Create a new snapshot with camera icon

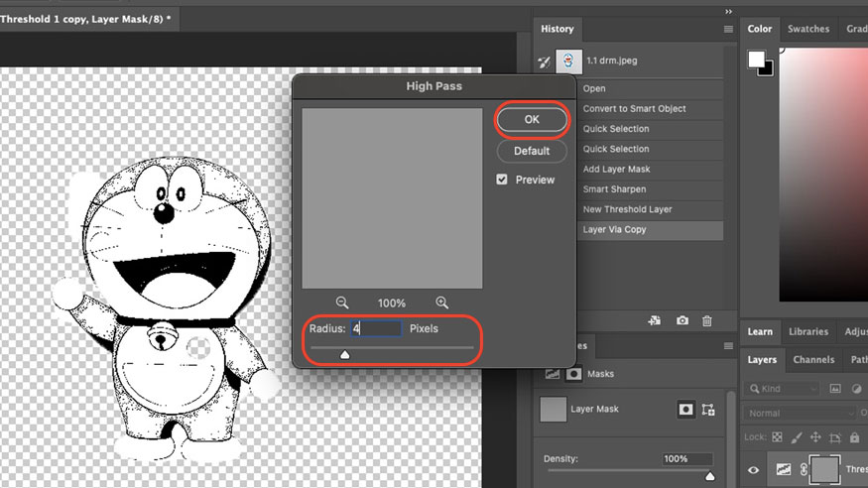[682, 321]
